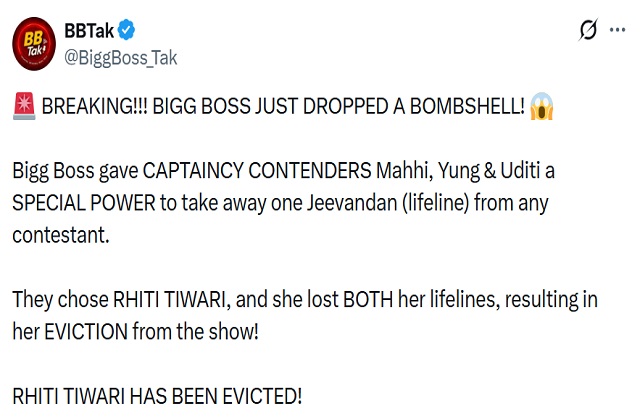Click the red siren emoji

tap(24, 106)
